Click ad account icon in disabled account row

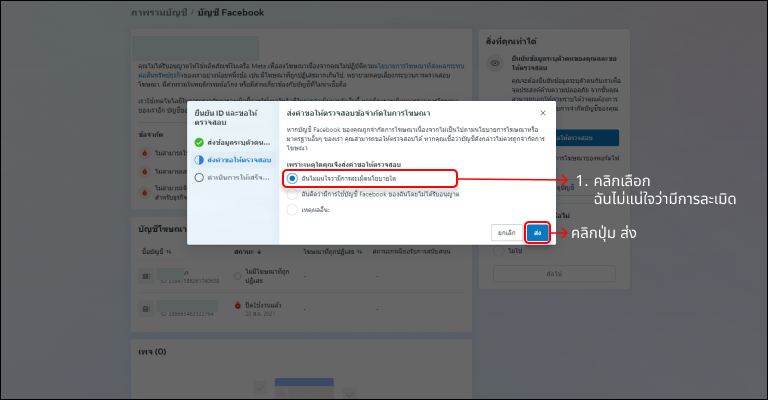point(146,309)
